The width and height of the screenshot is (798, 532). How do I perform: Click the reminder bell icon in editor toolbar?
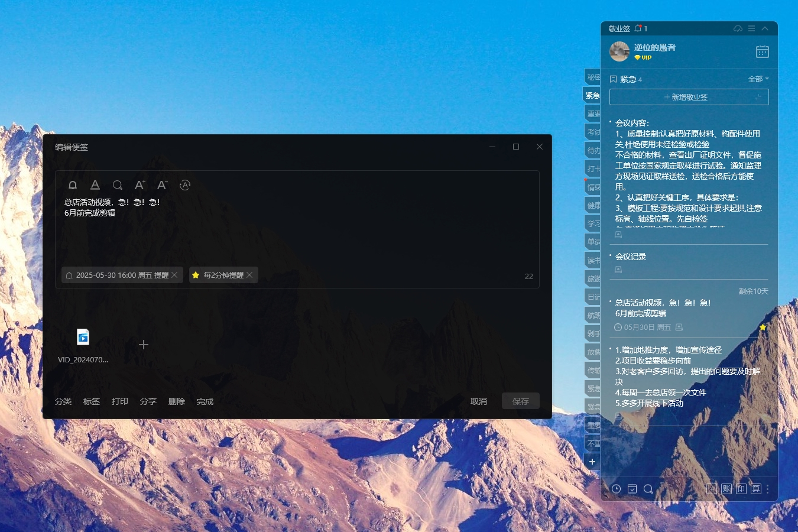[x=73, y=185]
